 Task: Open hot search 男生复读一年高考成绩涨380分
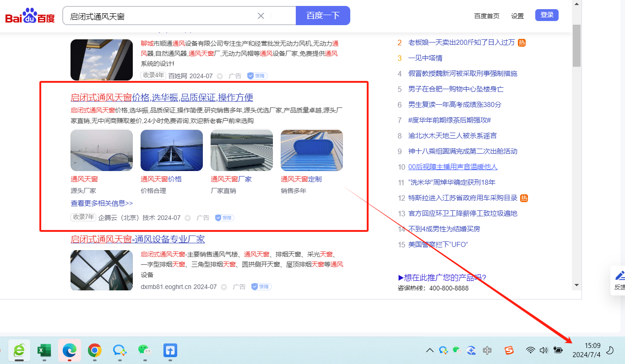click(x=455, y=105)
